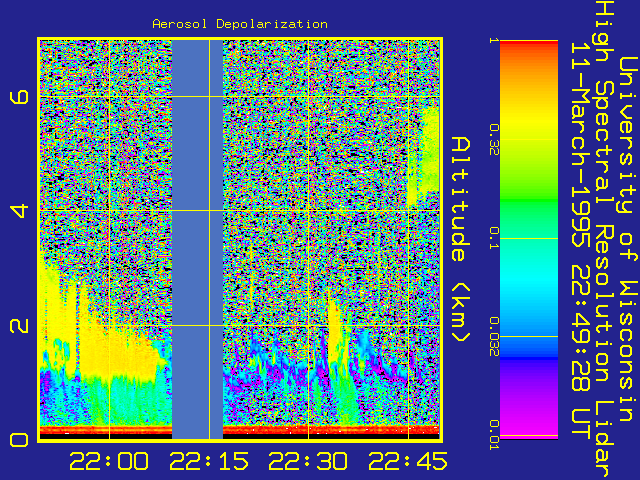Image resolution: width=640 pixels, height=480 pixels.
Task: Click the 'Altitude (km)' axis label
Action: (461, 240)
